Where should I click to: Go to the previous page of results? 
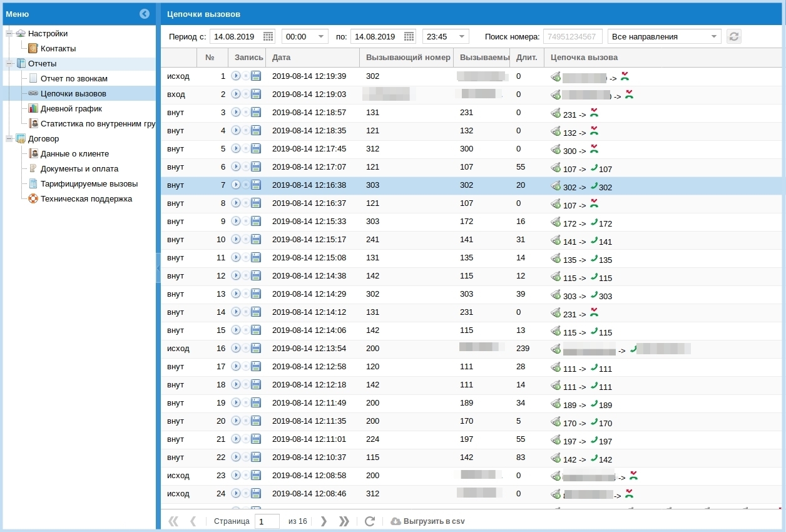coord(193,521)
